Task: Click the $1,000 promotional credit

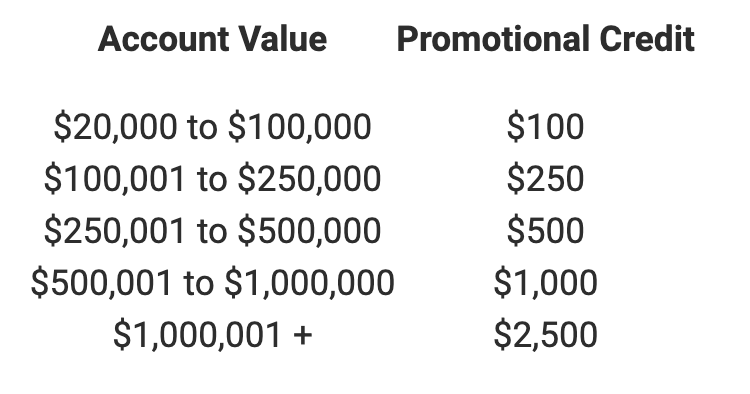Action: pos(545,282)
